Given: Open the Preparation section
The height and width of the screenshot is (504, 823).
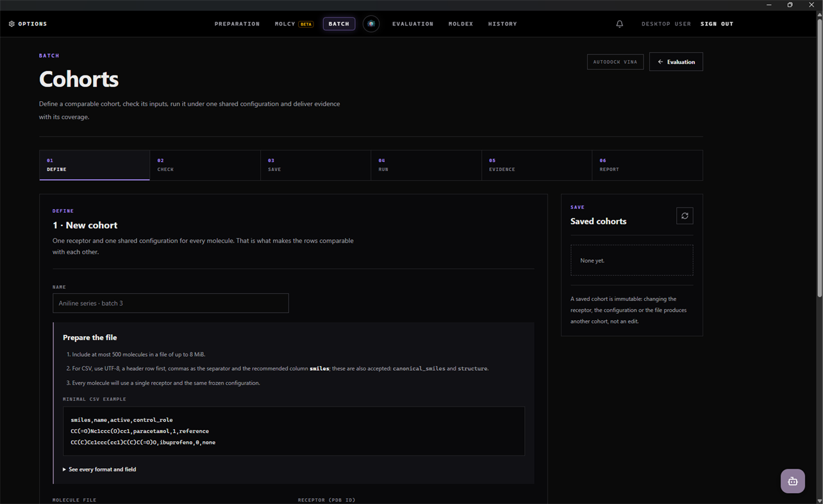Looking at the screenshot, I should tap(237, 24).
